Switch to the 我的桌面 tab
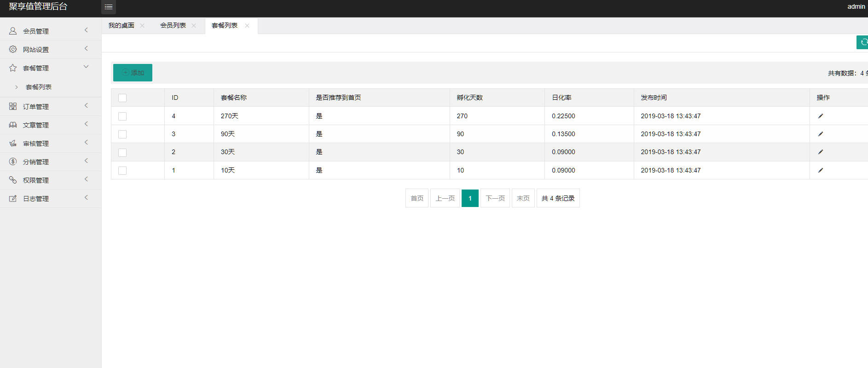 tap(122, 26)
